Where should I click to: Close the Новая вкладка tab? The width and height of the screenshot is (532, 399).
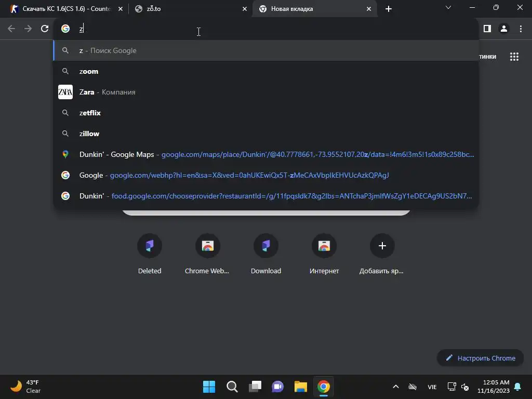pyautogui.click(x=369, y=9)
